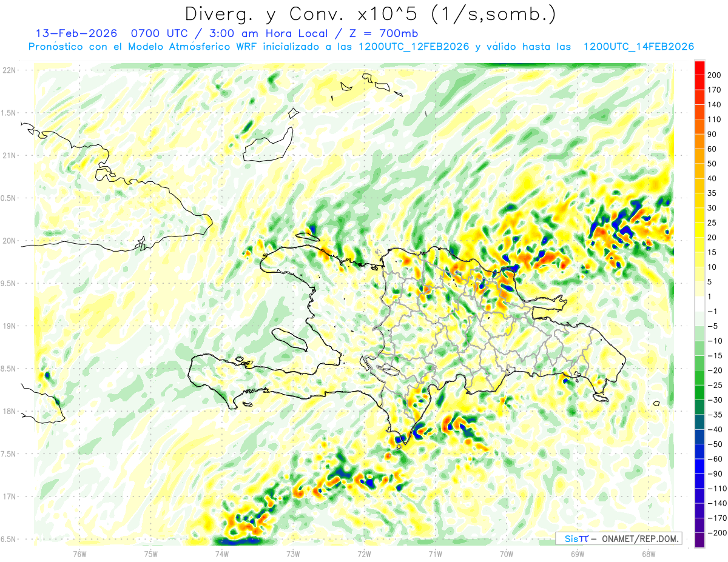The height and width of the screenshot is (562, 728).
Task: Click the '1200UTC_14FEB2026' validity text
Action: [x=638, y=47]
